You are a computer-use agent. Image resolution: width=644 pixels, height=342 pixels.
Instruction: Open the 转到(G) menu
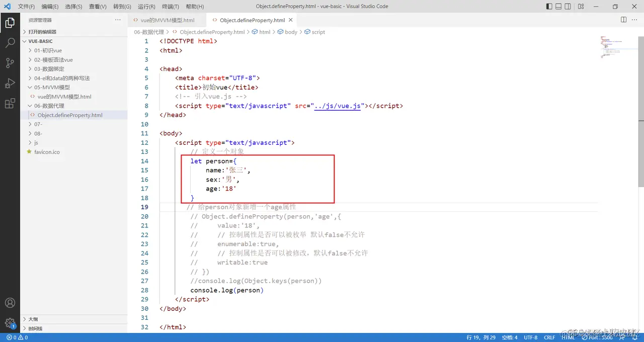coord(122,7)
